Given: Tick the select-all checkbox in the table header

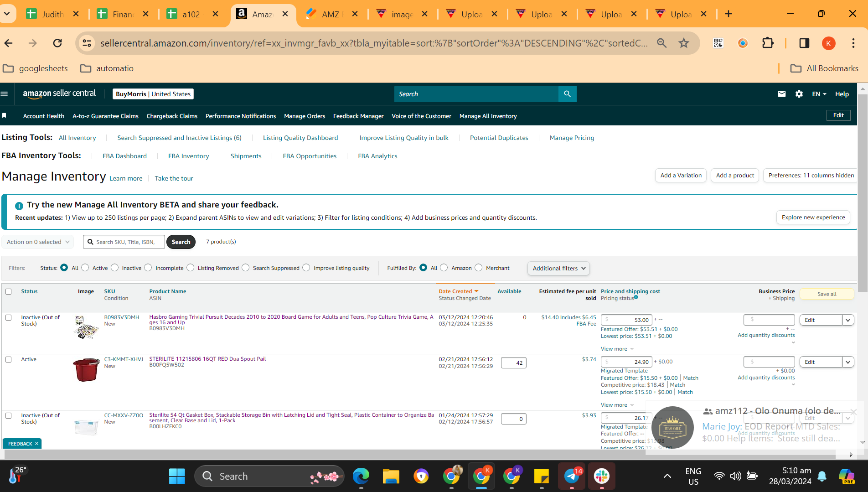Looking at the screenshot, I should [9, 291].
